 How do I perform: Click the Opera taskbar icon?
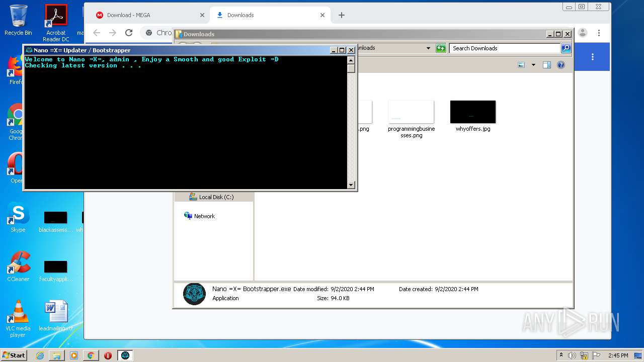click(108, 355)
